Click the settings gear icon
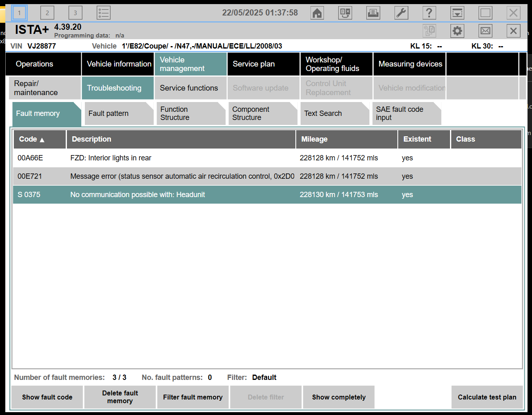Image resolution: width=532 pixels, height=415 pixels. (457, 31)
